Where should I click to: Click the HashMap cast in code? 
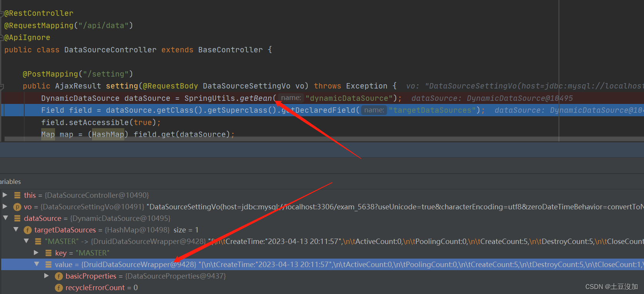tap(108, 134)
